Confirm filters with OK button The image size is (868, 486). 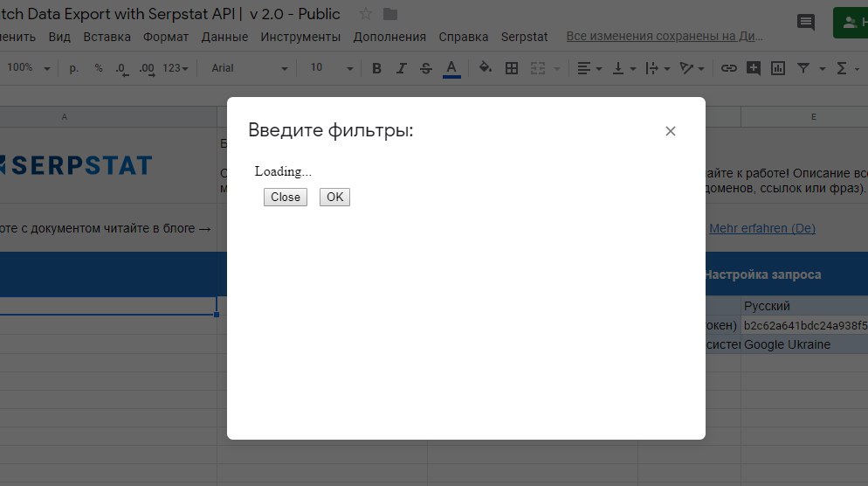point(334,198)
